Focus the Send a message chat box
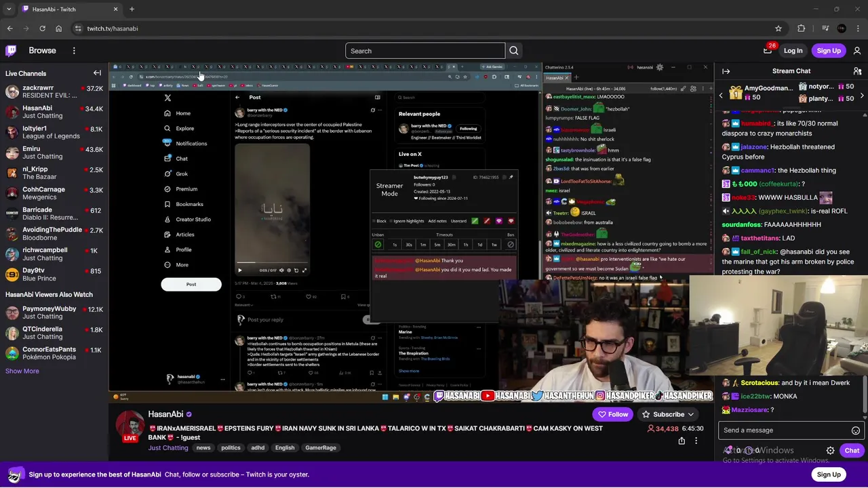The width and height of the screenshot is (868, 488). coord(784,430)
